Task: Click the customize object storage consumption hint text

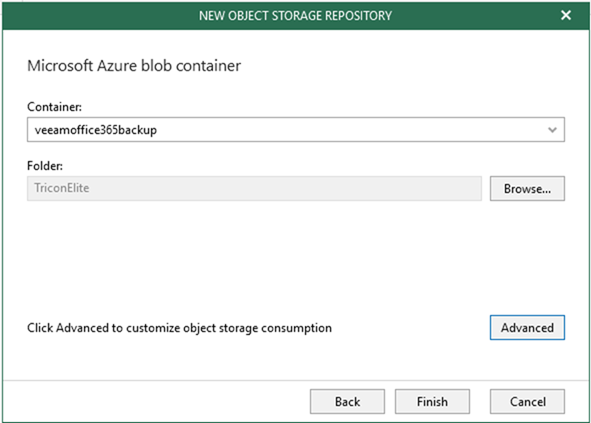Action: pyautogui.click(x=179, y=328)
